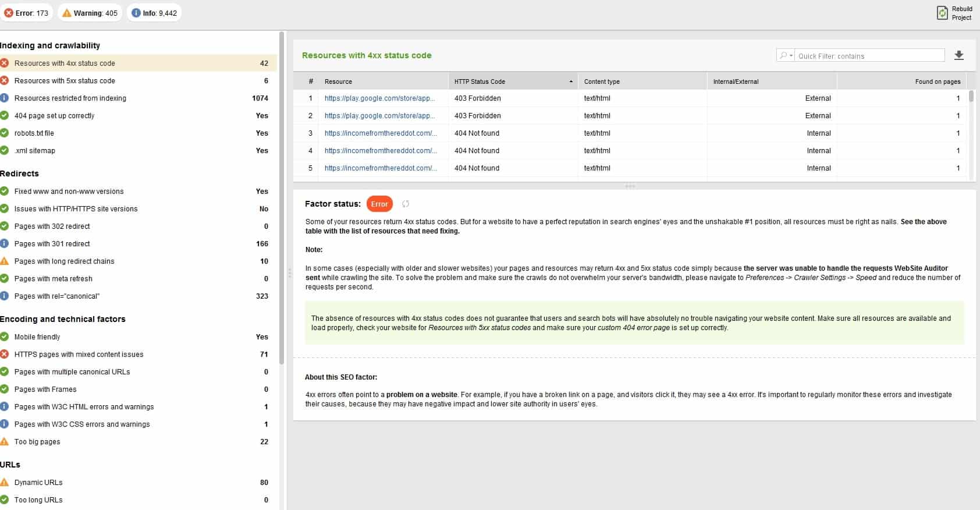Image resolution: width=980 pixels, height=510 pixels.
Task: Click the Content type column header
Action: 602,82
